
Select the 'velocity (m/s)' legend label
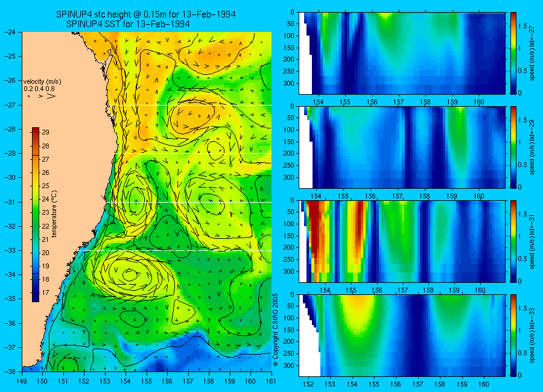pyautogui.click(x=42, y=82)
